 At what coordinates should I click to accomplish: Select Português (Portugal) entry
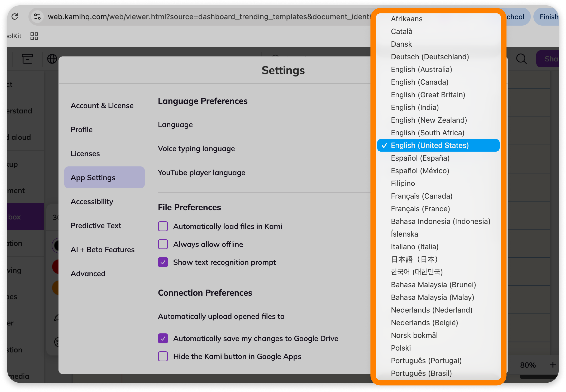point(438,361)
